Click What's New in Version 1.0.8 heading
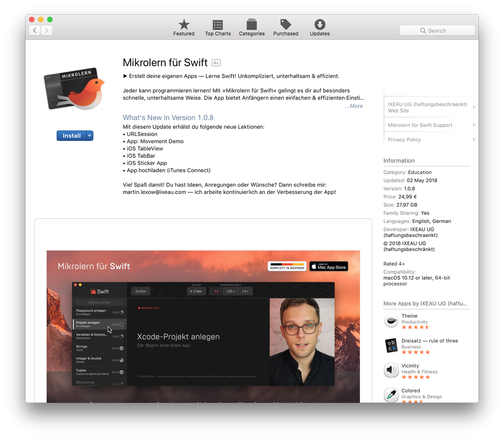This screenshot has height=439, width=504. pos(168,118)
